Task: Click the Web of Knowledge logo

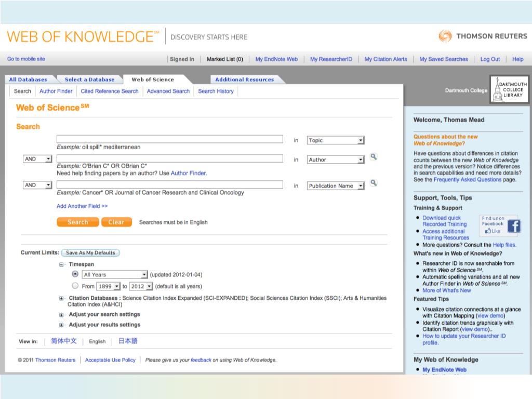Action: [x=83, y=36]
